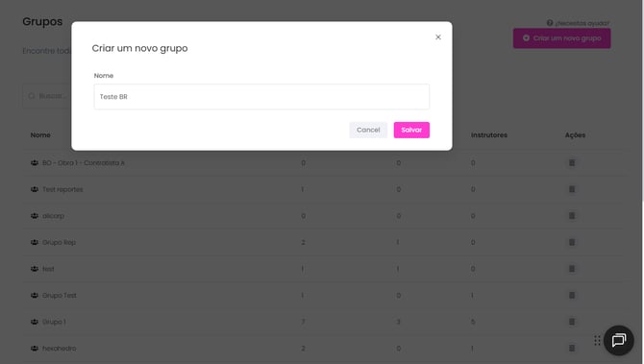
Task: Select the hexahedro group name
Action: click(x=60, y=349)
